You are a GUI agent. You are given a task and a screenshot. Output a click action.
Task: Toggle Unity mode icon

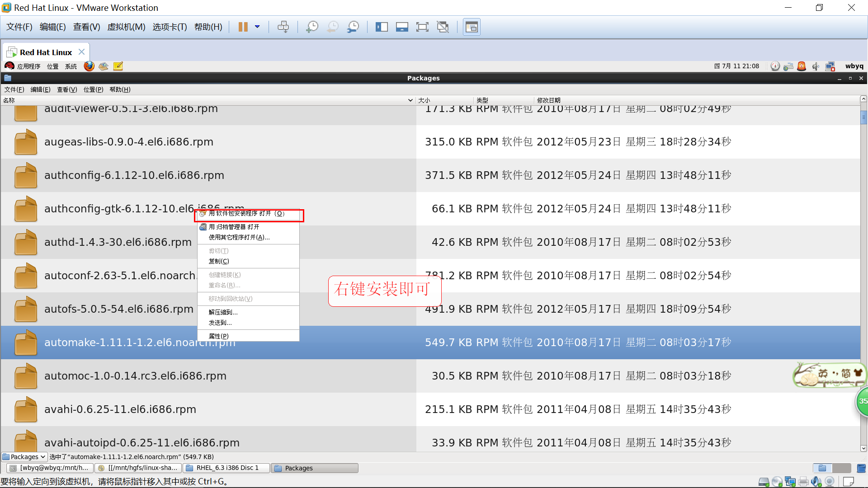tap(443, 27)
